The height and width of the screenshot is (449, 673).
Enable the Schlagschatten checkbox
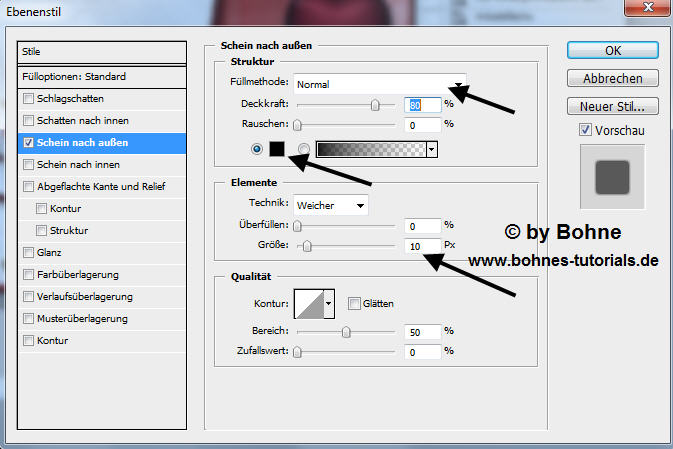pos(28,99)
